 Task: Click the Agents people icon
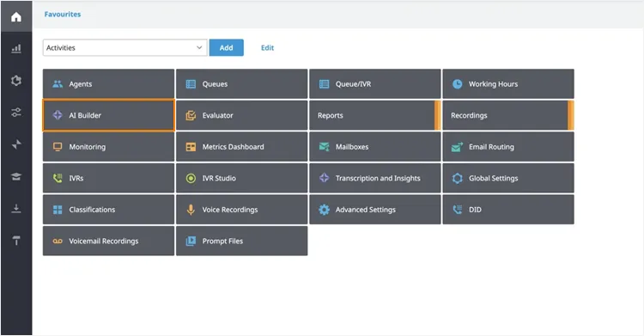(58, 84)
